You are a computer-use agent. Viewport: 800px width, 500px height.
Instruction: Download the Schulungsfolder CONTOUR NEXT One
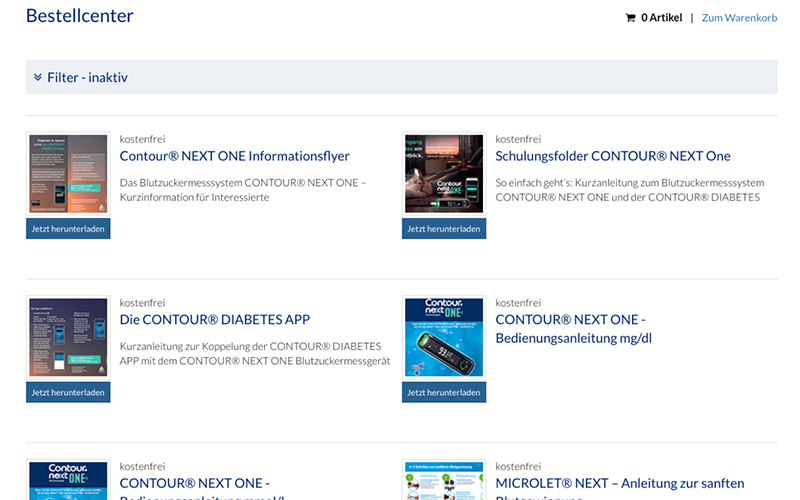point(444,229)
